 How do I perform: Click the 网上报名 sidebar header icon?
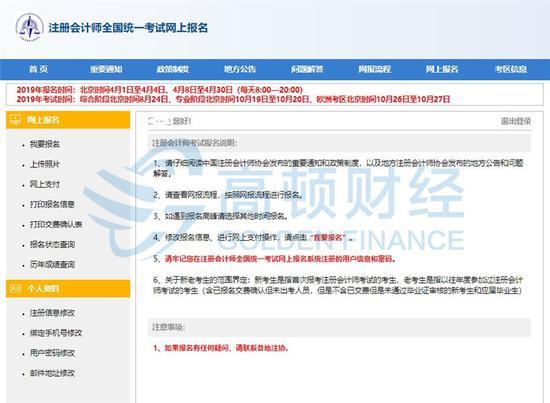point(15,120)
